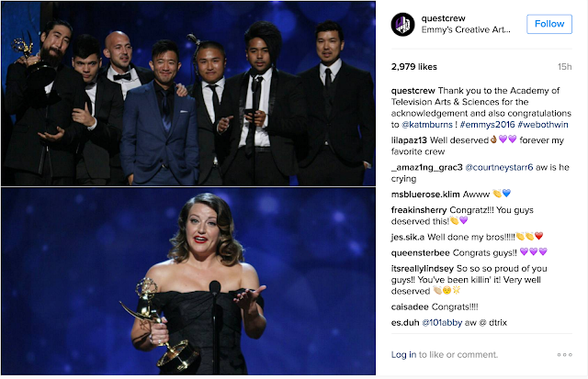The image size is (588, 379).
Task: Open queensterbee commenter profile
Action: [x=421, y=252]
